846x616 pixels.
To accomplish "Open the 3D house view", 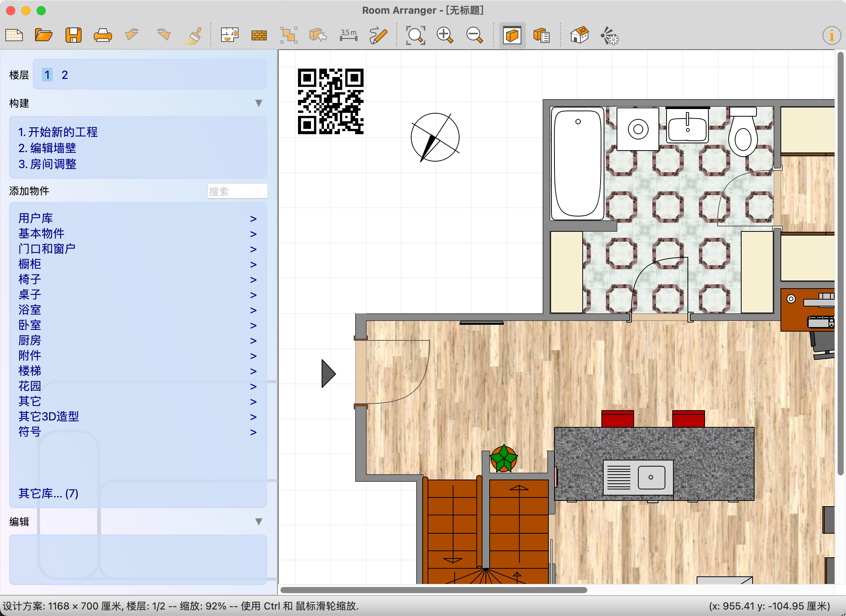I will (579, 35).
